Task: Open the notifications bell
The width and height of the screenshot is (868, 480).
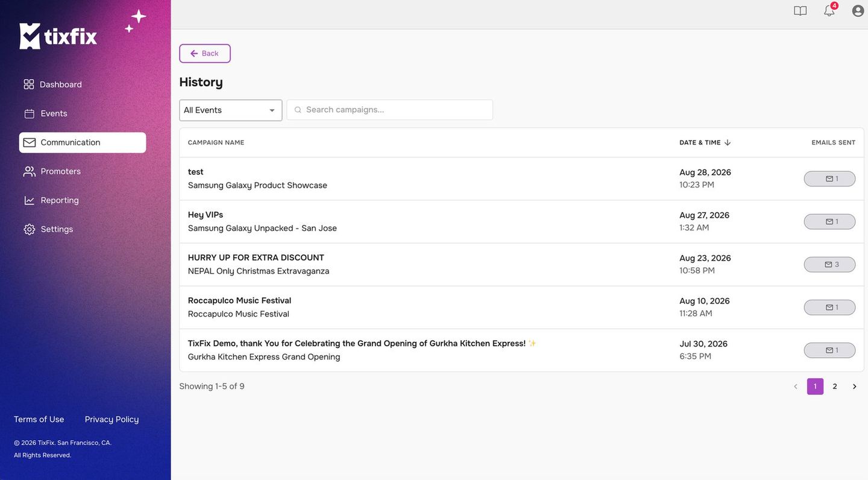Action: pos(829,11)
